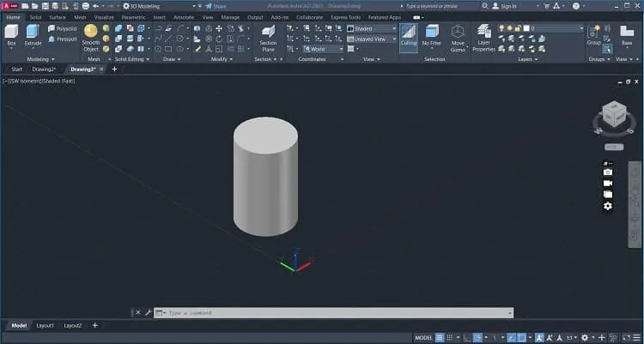Click the Group tool
The image size is (644, 344).
[x=593, y=35]
